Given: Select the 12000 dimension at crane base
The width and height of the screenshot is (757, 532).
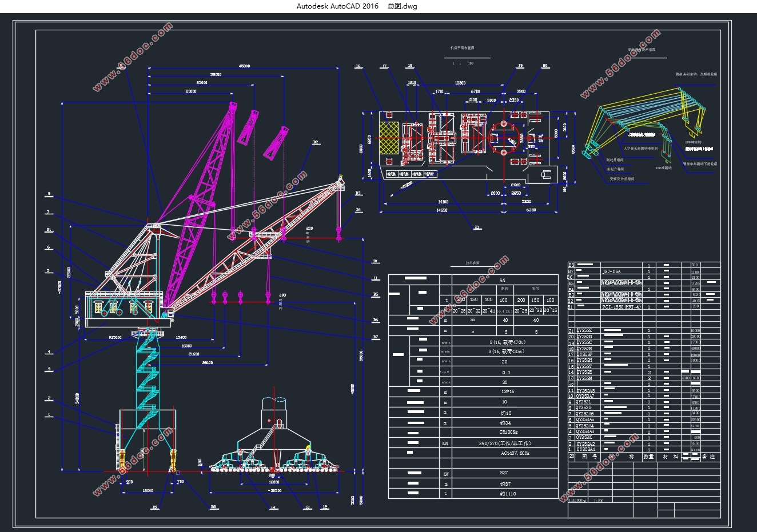Looking at the screenshot, I should pos(148,491).
